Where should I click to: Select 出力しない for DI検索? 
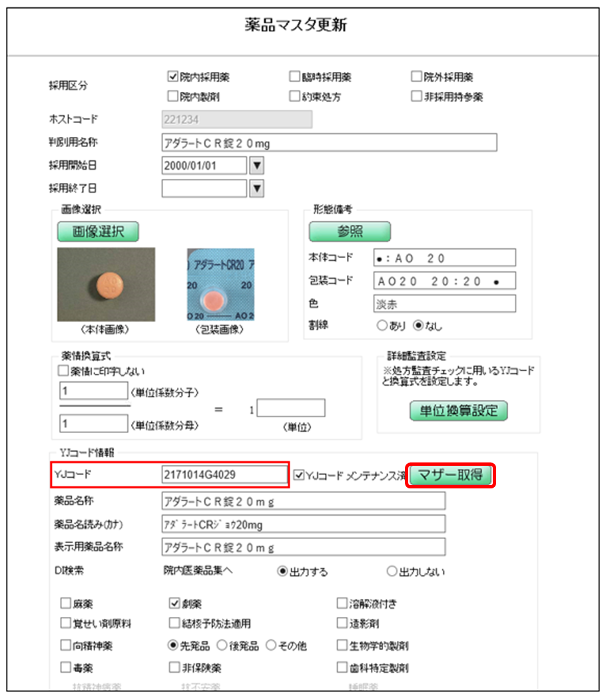tap(392, 572)
